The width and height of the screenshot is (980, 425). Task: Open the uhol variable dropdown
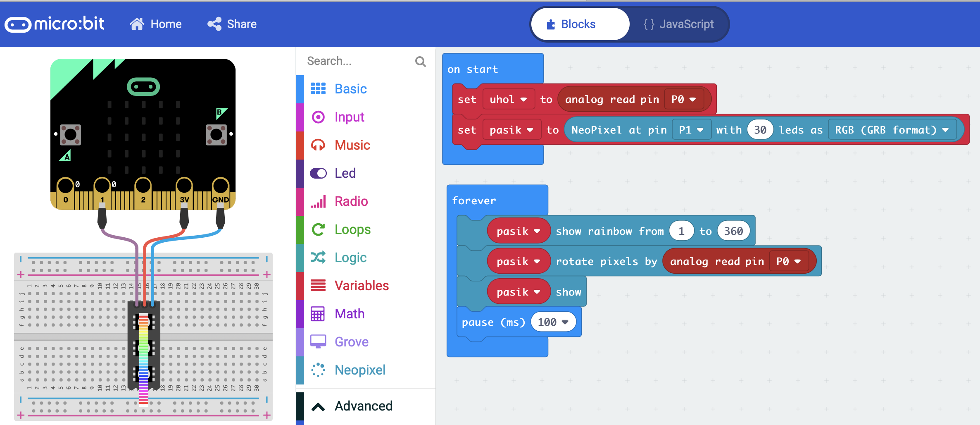[508, 100]
